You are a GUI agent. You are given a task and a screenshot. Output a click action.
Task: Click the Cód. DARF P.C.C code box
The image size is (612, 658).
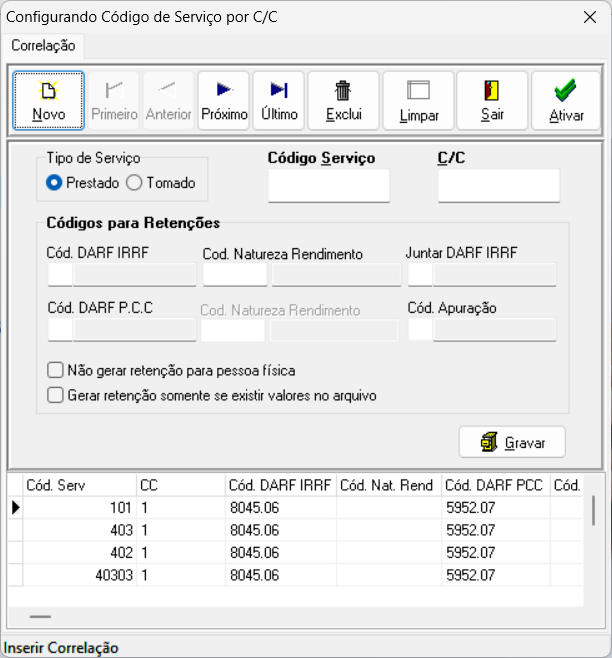[60, 329]
